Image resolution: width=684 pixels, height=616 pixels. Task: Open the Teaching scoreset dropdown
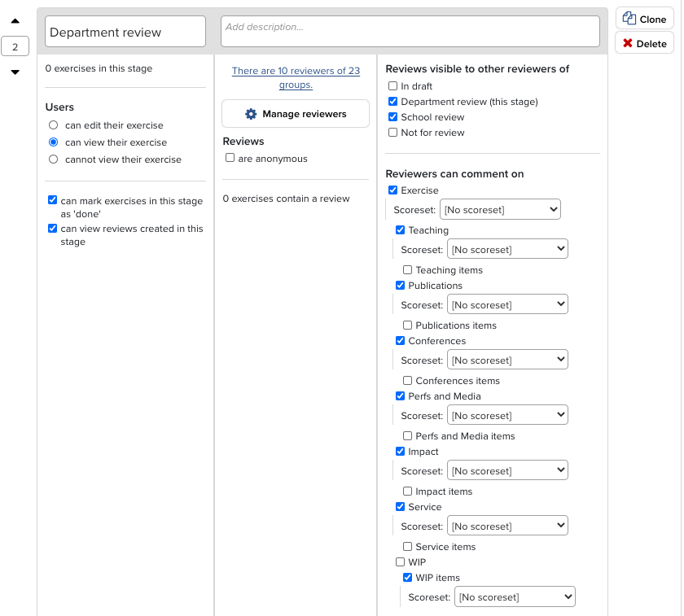pyautogui.click(x=507, y=250)
